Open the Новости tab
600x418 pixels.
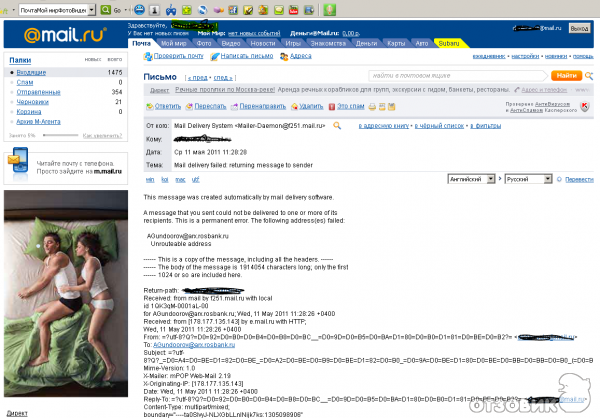[x=262, y=44]
